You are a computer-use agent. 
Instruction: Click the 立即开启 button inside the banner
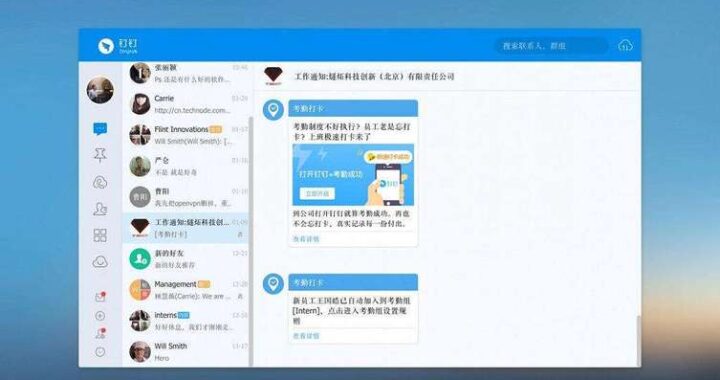[x=317, y=194]
